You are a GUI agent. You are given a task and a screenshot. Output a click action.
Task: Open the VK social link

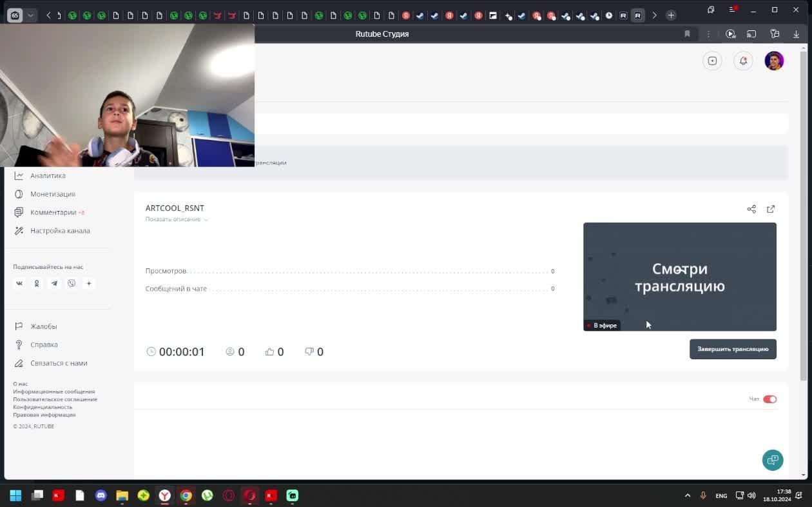coord(19,283)
